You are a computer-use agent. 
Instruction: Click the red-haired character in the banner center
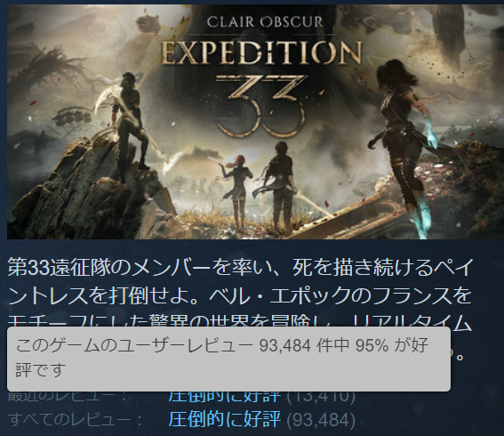click(x=236, y=189)
